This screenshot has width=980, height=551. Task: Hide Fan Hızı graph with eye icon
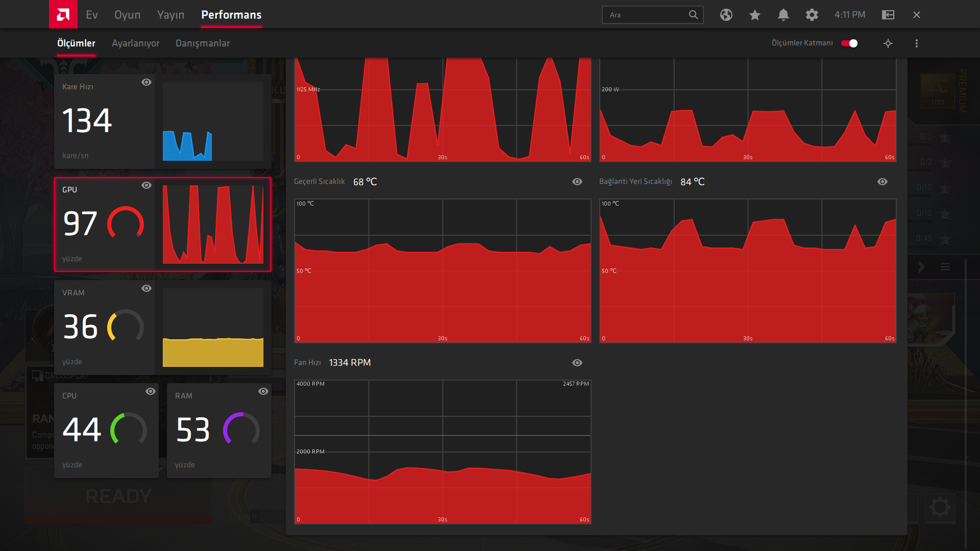pos(577,363)
